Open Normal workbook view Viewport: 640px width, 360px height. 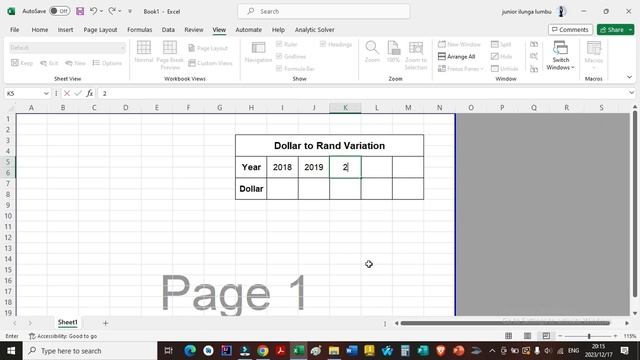coord(144,52)
